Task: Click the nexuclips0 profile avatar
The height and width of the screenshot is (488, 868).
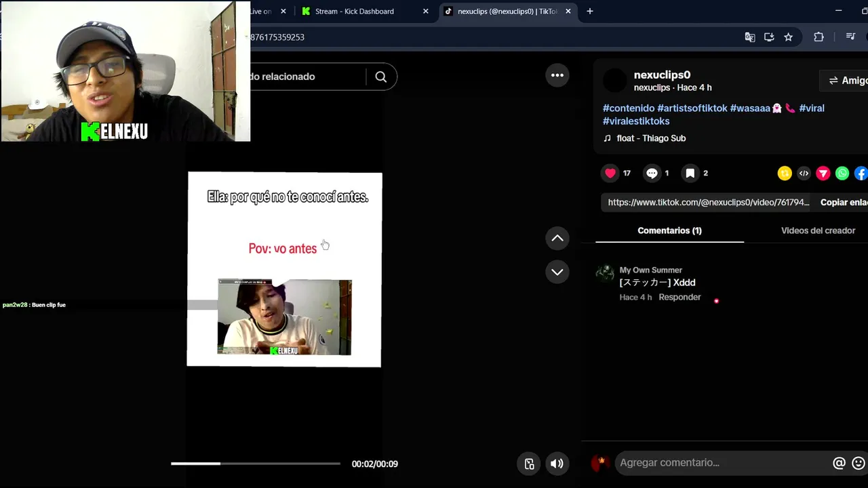Action: pyautogui.click(x=616, y=81)
